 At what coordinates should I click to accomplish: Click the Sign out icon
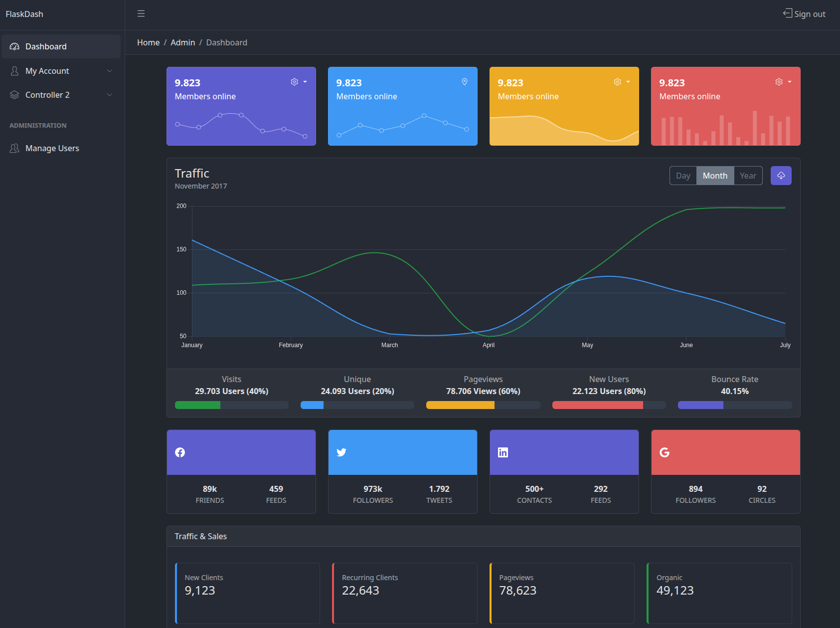pos(788,13)
